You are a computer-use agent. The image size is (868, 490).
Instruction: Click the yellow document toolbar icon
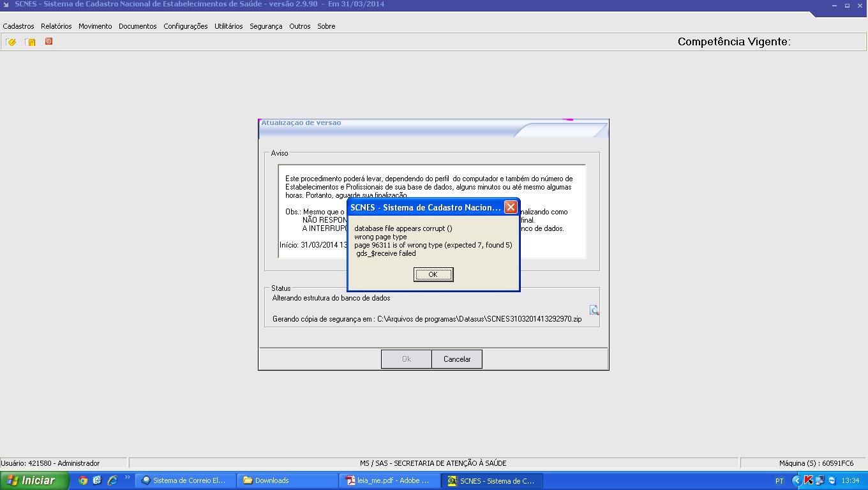click(30, 42)
